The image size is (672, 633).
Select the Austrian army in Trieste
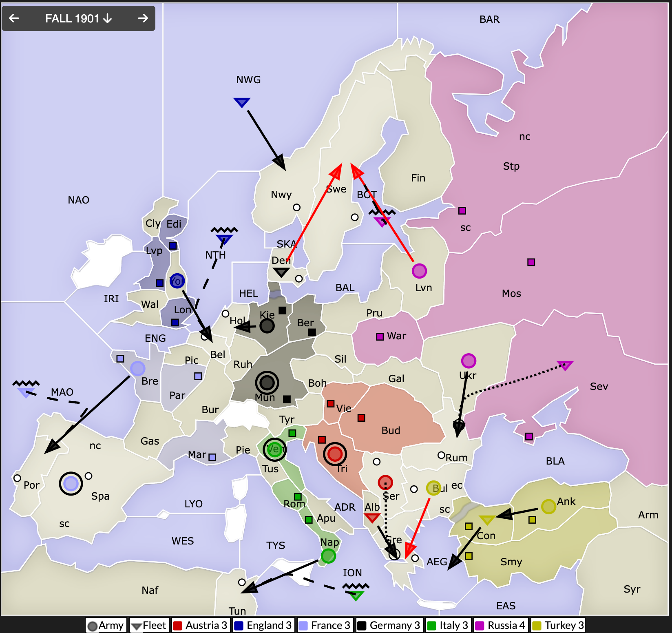click(x=335, y=454)
